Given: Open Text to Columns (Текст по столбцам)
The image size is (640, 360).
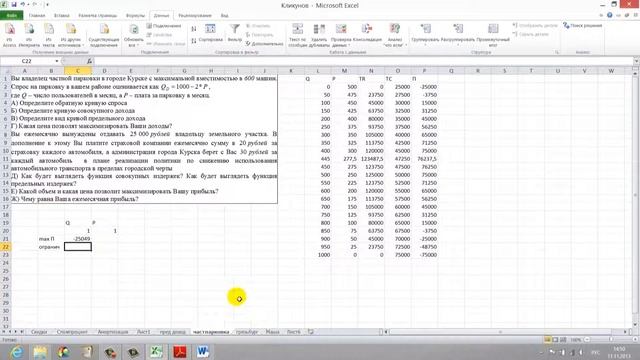Looking at the screenshot, I should click(297, 35).
